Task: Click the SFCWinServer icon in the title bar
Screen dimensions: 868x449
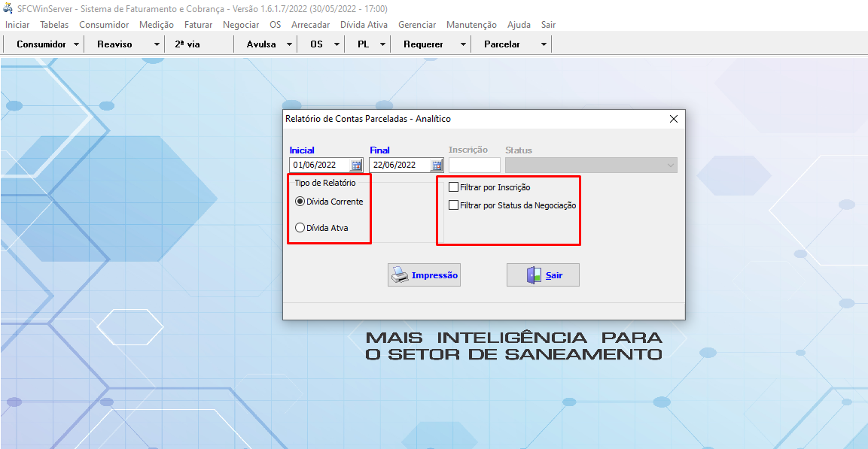Action: click(x=8, y=8)
